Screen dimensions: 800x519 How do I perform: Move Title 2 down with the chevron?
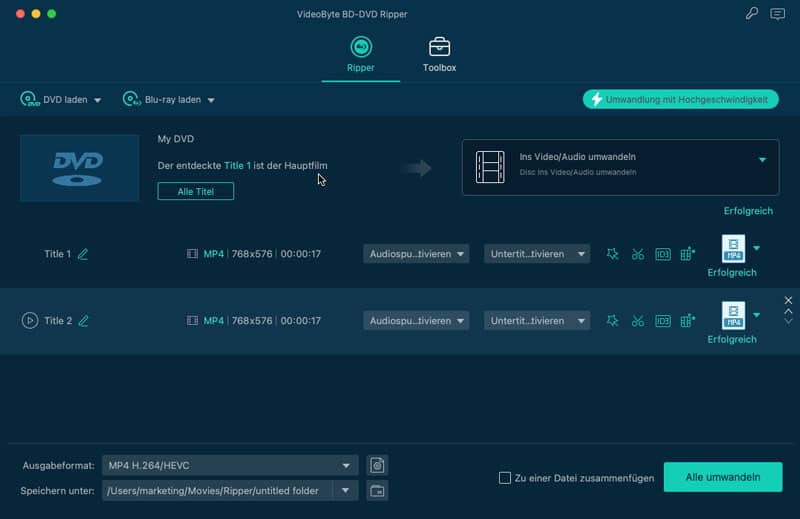pos(788,322)
